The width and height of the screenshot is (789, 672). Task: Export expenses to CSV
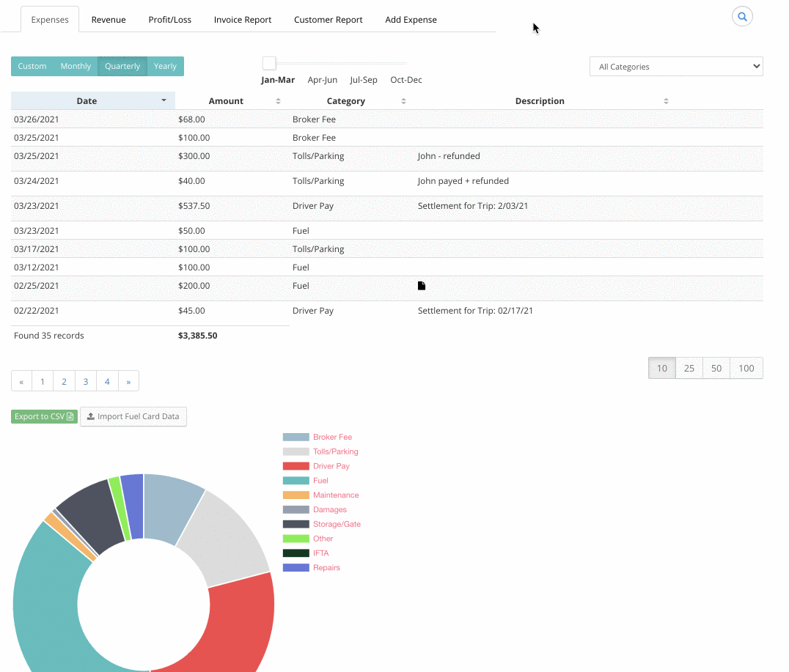coord(44,416)
